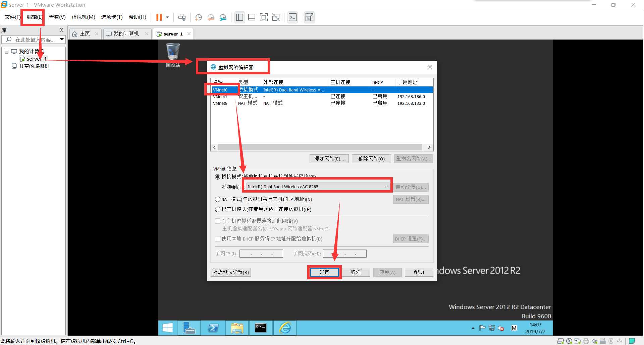Toggle the library sidebar view icon
644x345 pixels.
tap(239, 17)
